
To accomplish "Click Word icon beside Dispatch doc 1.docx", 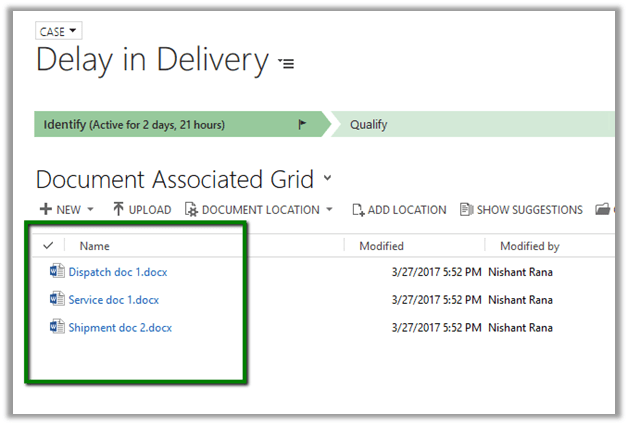I will click(56, 271).
